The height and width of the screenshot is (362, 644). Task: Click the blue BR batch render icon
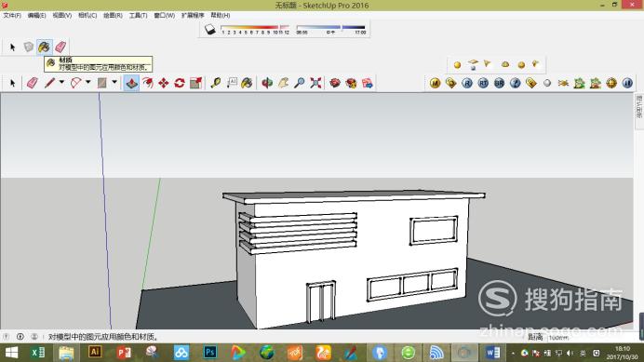click(x=499, y=83)
